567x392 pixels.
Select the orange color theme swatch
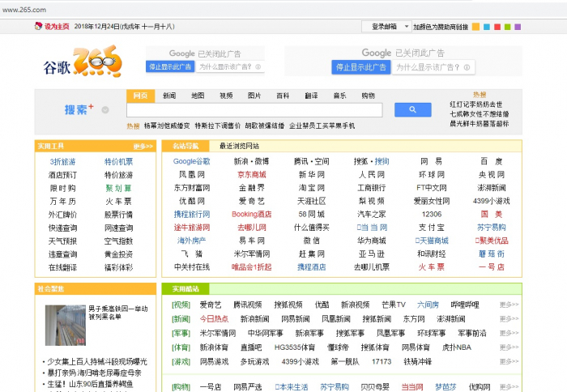[x=476, y=27]
